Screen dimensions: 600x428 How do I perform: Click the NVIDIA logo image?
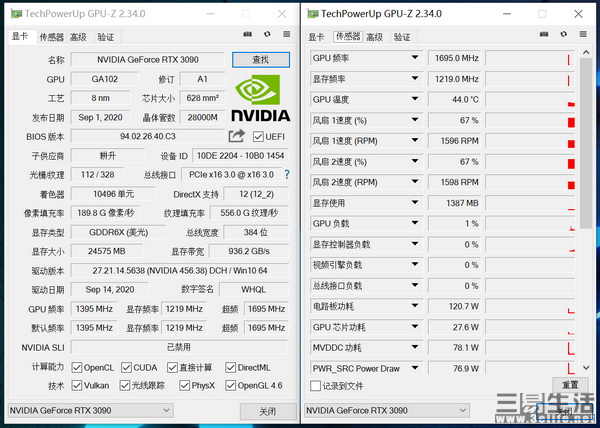click(x=261, y=98)
